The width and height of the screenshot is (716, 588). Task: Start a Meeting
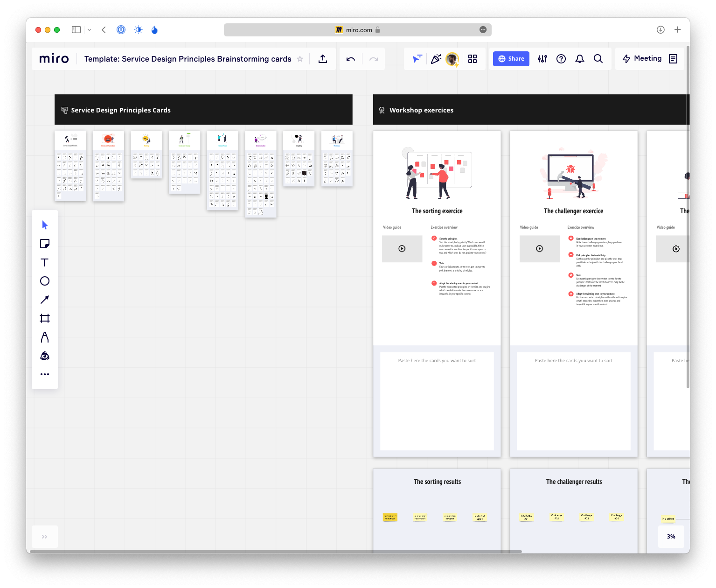(642, 59)
